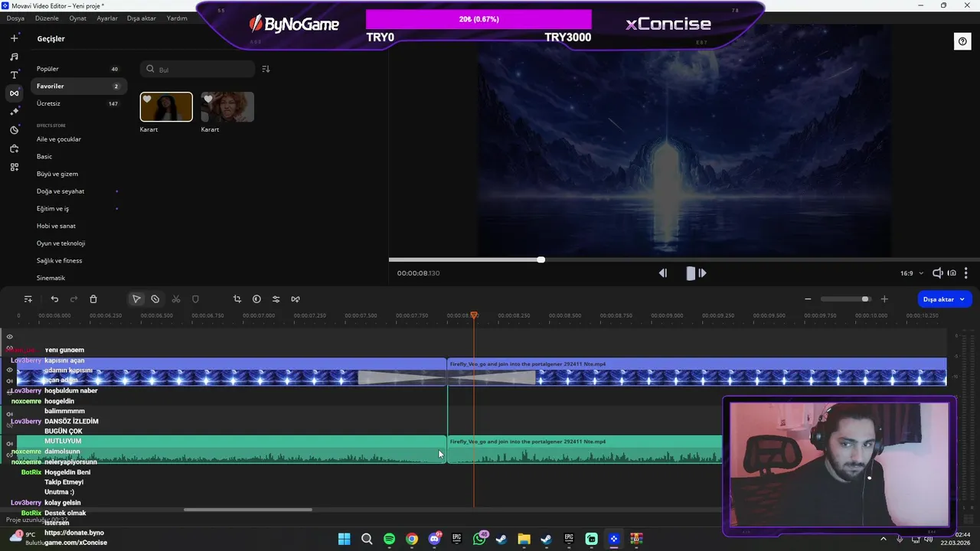Open the Sağlık ve fitness category

tap(59, 261)
